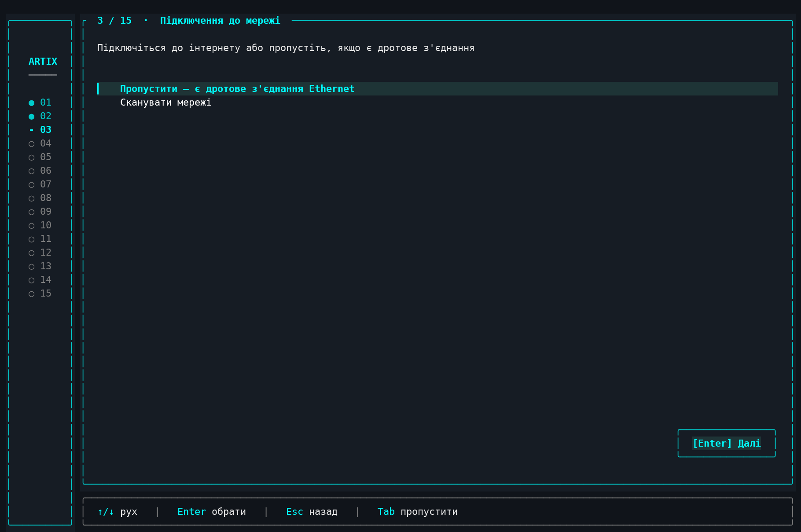801x532 pixels.
Task: Jump to step 13 in sidebar
Action: [40, 266]
